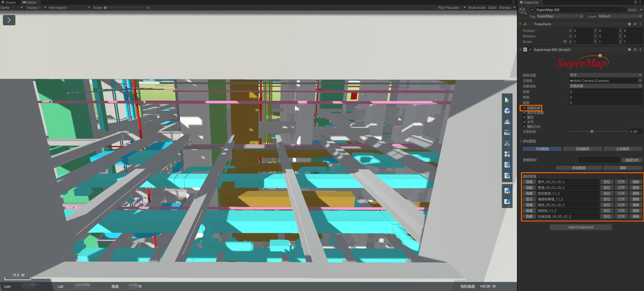The height and width of the screenshot is (291, 644).
Task: Open the Gizmos dropdown arrow
Action: click(x=514, y=8)
